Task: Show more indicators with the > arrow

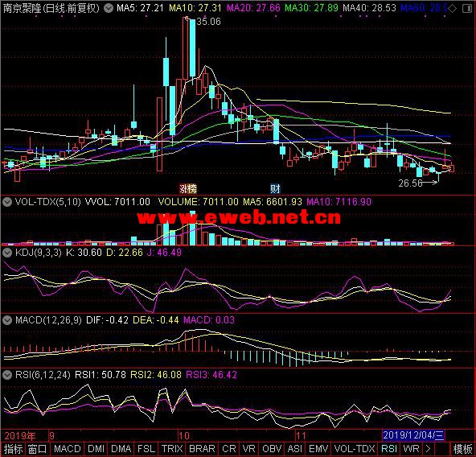Action: [x=428, y=449]
